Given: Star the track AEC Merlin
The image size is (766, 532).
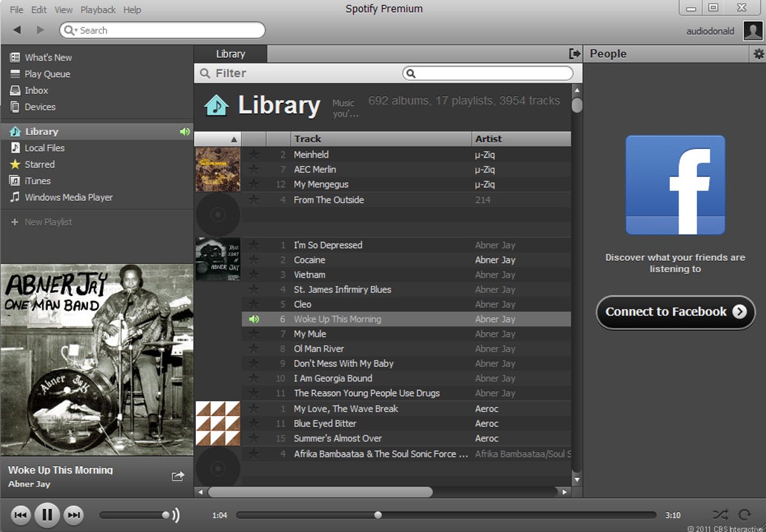Looking at the screenshot, I should (254, 169).
